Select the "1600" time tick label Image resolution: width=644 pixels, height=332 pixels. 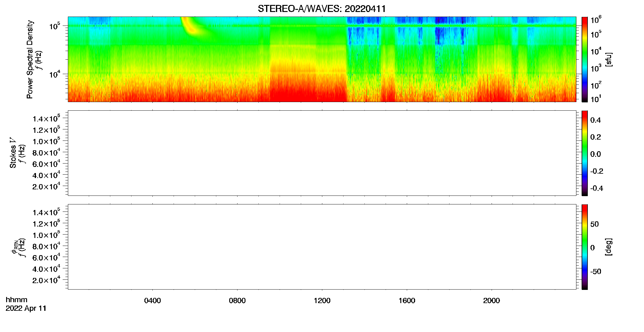point(407,301)
